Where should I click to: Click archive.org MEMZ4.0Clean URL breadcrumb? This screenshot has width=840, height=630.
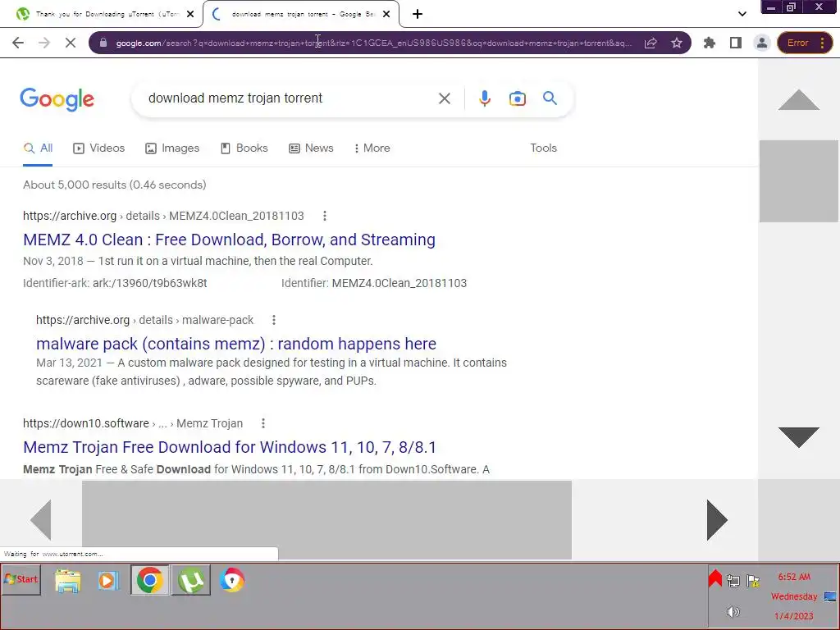pos(163,216)
